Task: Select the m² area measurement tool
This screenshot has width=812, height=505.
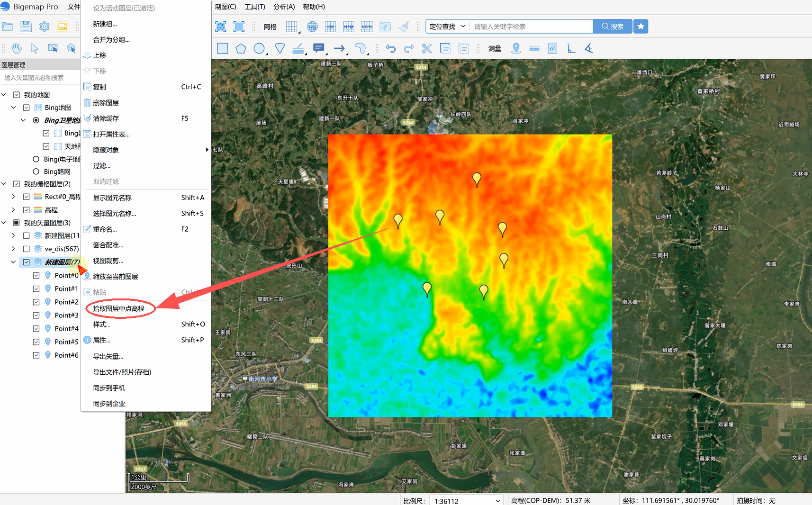Action: tap(552, 48)
